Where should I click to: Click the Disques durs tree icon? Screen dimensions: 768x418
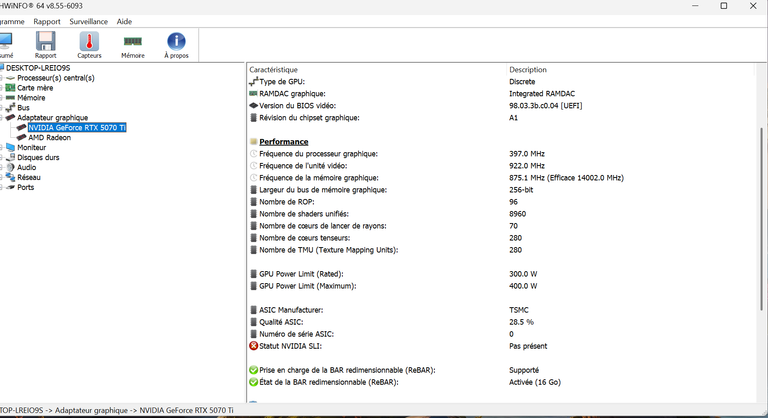(x=10, y=157)
